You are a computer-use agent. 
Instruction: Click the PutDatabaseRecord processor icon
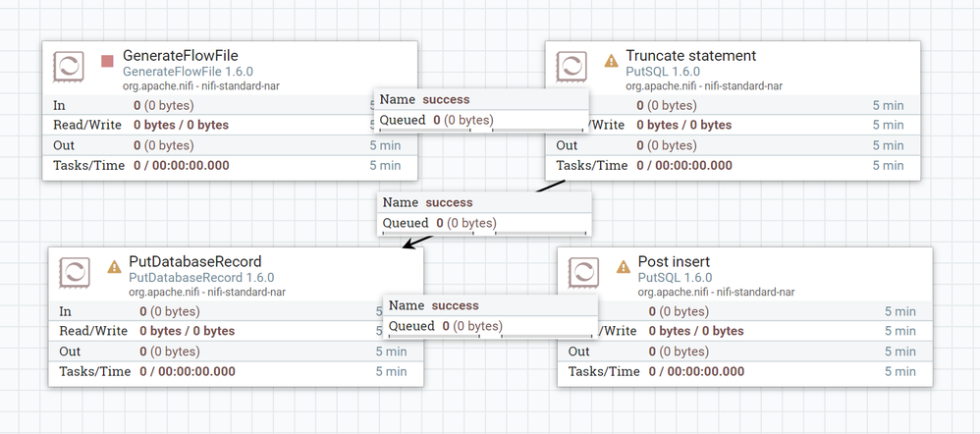76,275
